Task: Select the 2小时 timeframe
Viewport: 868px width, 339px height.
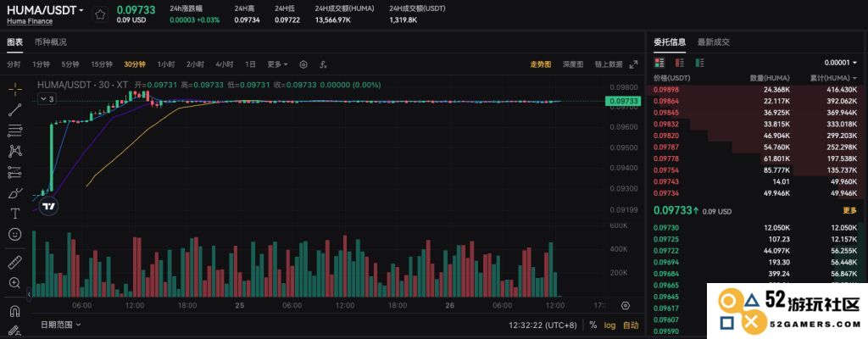Action: pos(195,64)
